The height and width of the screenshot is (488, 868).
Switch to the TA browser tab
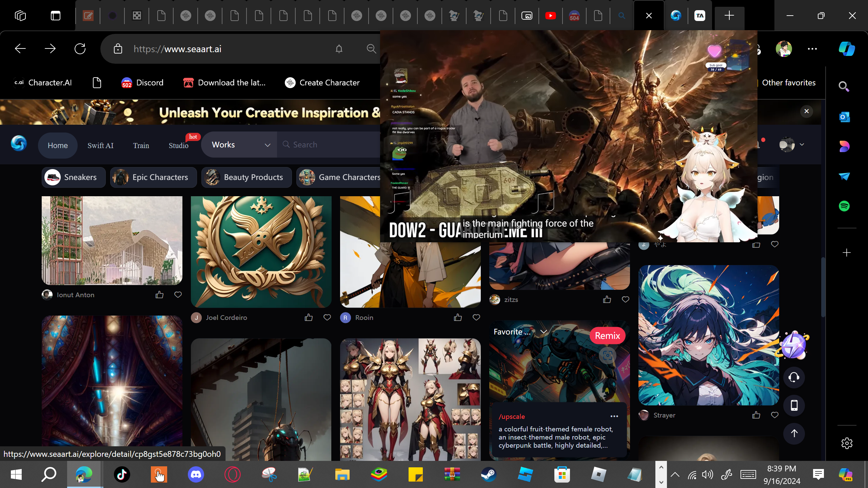pos(700,16)
